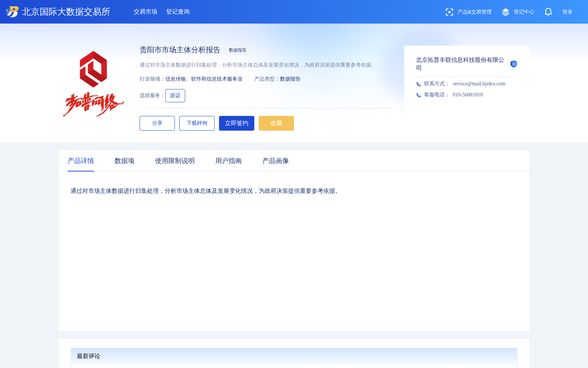Click the industry value 信息传输、软件和信息技术服务业
The height and width of the screenshot is (368, 588).
pos(204,79)
